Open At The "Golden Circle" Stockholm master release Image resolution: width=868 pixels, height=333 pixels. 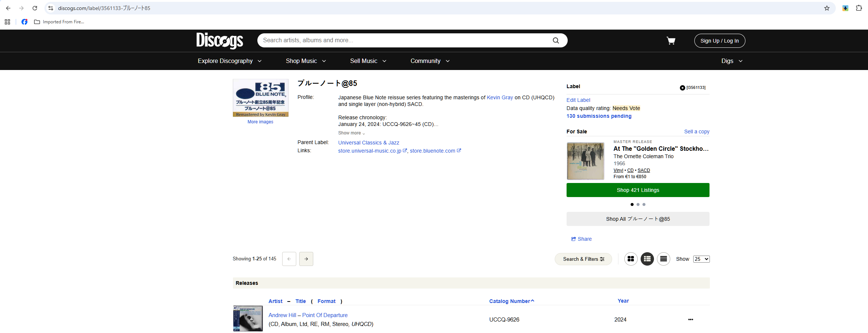661,149
